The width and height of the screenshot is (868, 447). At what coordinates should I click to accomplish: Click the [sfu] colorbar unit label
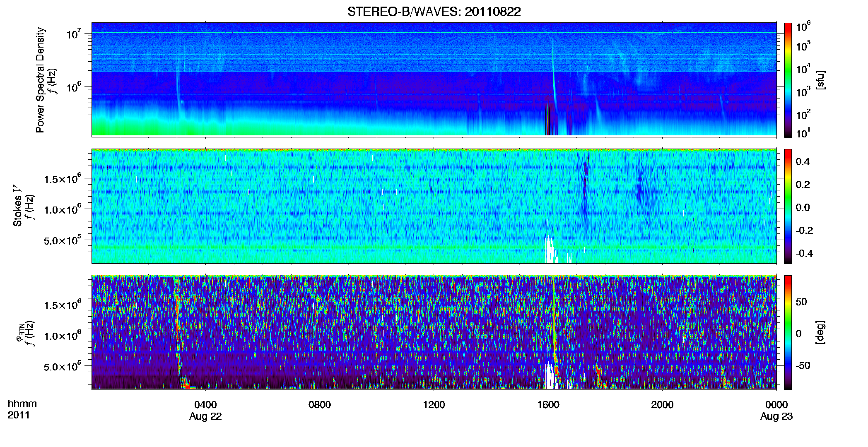point(820,80)
